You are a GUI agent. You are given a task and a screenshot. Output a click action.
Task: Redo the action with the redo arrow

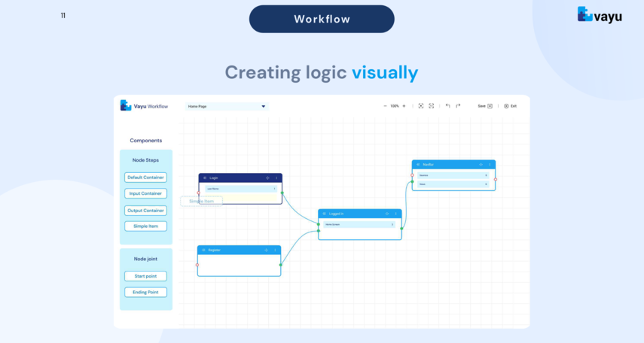pos(458,106)
